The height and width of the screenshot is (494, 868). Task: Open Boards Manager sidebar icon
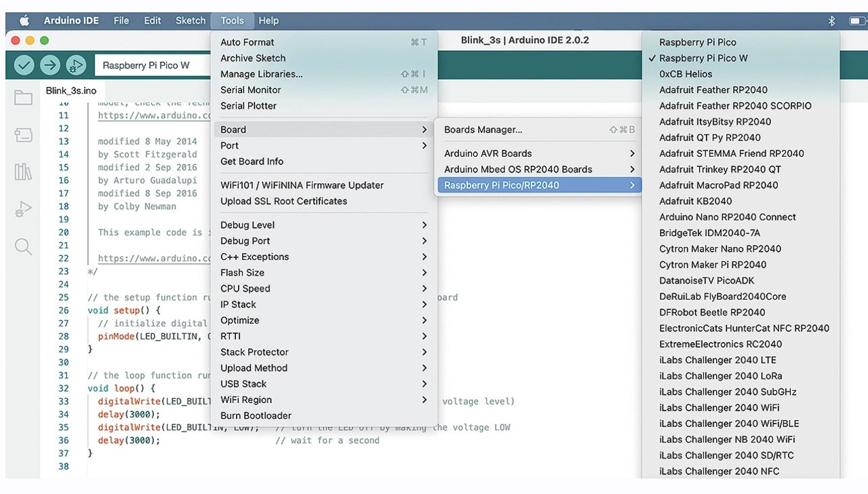coord(23,135)
